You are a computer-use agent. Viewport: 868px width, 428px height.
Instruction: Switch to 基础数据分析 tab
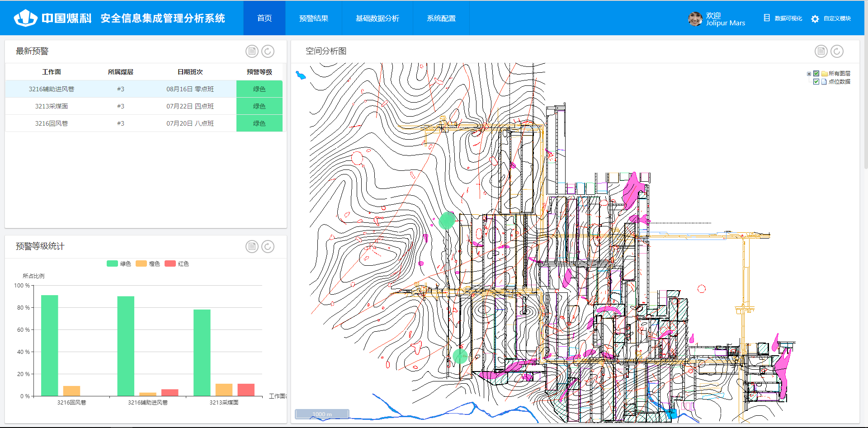click(377, 19)
